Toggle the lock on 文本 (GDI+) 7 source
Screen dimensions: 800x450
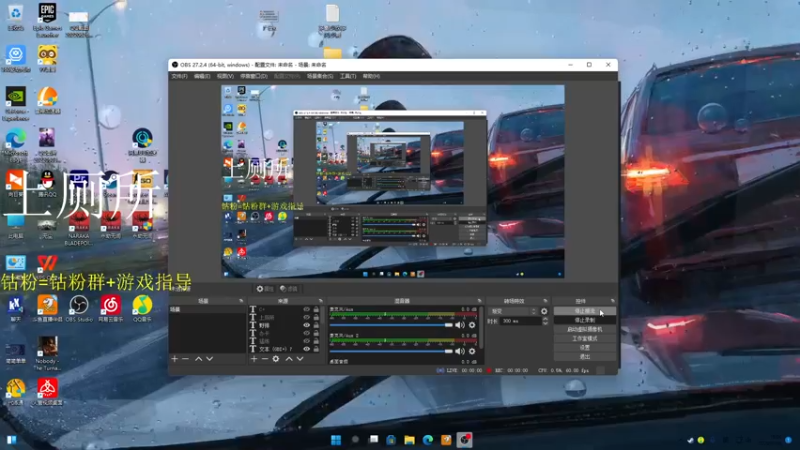point(316,349)
